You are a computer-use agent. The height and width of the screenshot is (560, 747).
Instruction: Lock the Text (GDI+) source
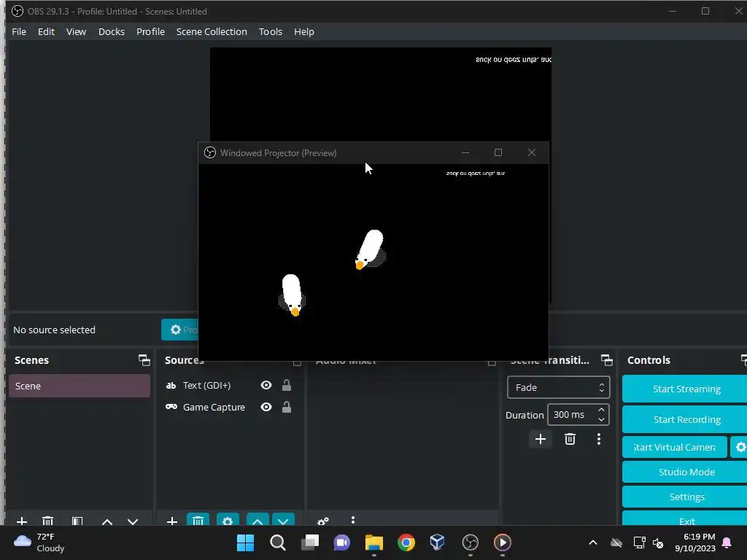[286, 385]
